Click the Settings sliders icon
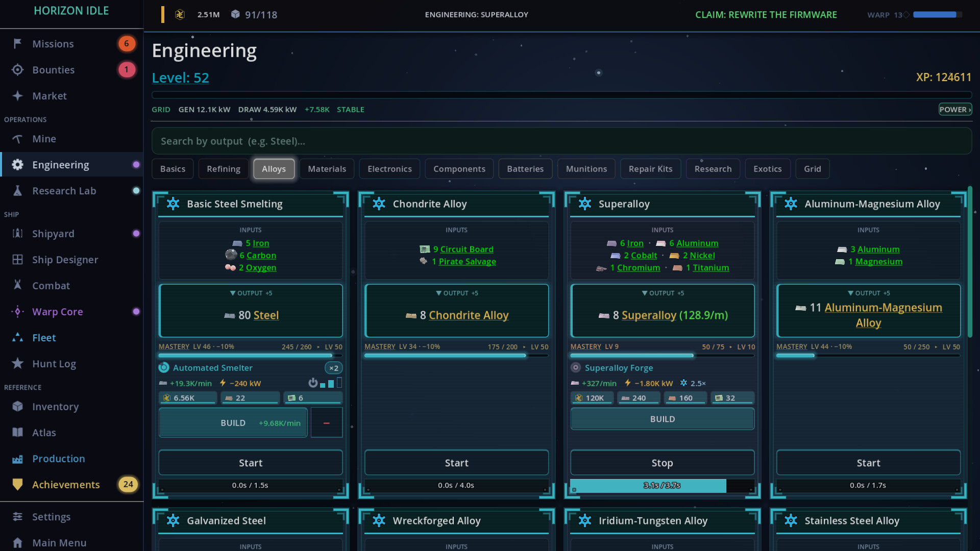The image size is (980, 551). click(17, 517)
